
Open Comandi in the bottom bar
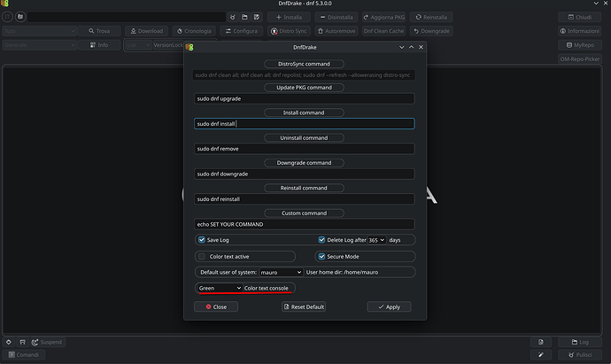coord(24,354)
